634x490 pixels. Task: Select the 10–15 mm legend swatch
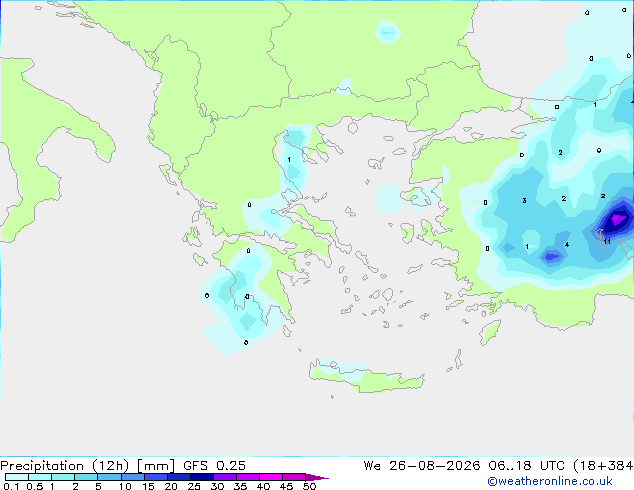point(132,477)
